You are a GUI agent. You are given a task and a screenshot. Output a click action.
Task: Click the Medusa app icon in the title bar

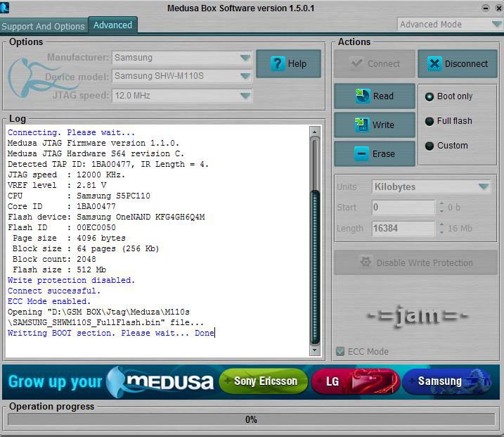4,8
